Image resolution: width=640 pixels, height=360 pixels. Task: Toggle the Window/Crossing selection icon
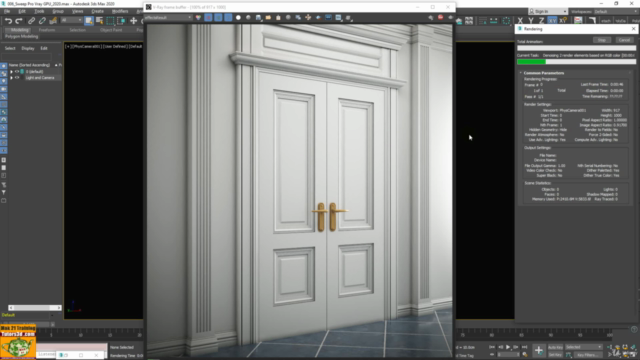tap(121, 20)
